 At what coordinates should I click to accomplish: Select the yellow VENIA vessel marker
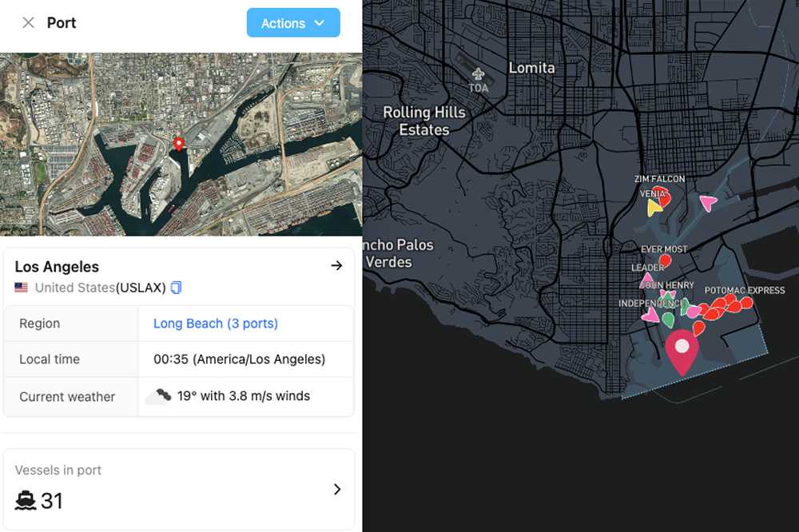[x=654, y=208]
